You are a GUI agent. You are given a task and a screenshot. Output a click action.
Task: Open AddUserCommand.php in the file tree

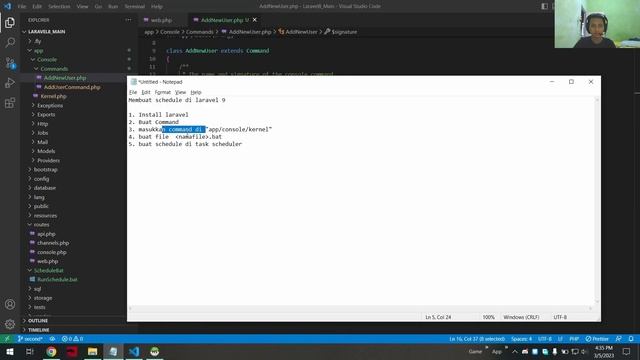coord(72,87)
